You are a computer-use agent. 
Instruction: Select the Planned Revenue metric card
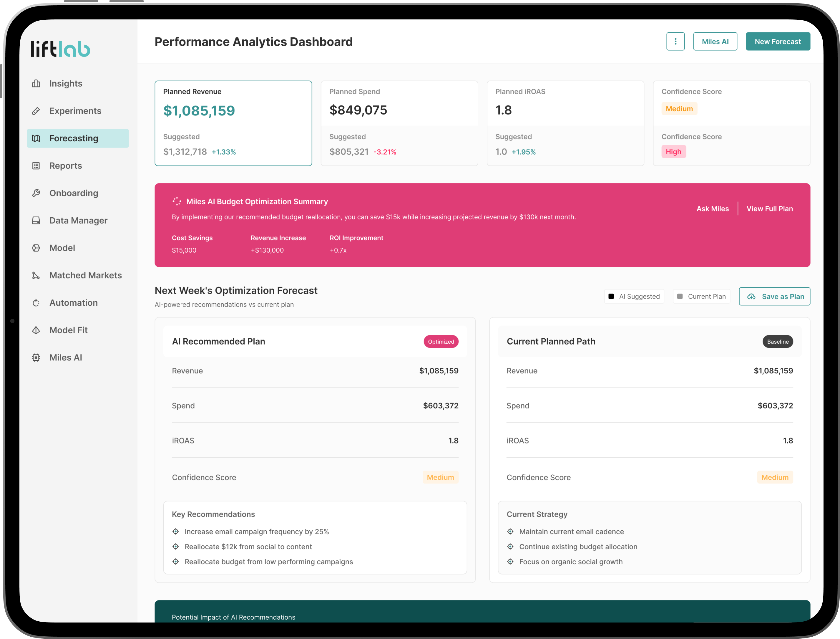click(233, 123)
